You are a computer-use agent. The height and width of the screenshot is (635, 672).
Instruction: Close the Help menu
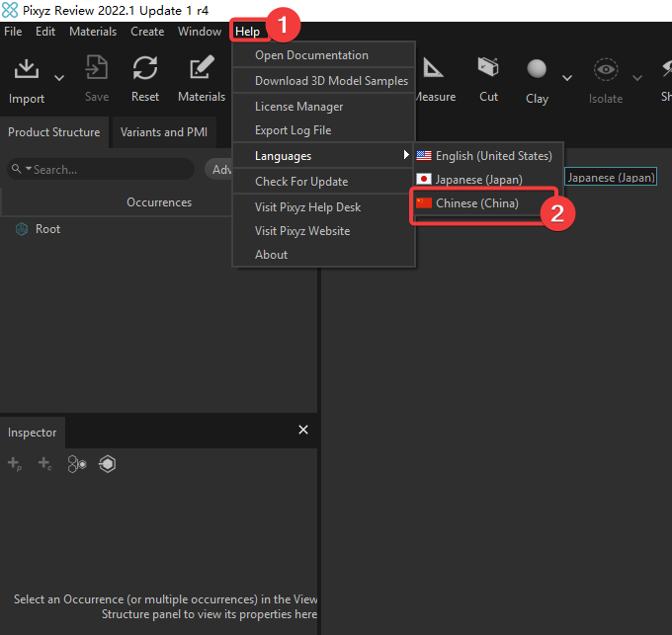(x=248, y=32)
